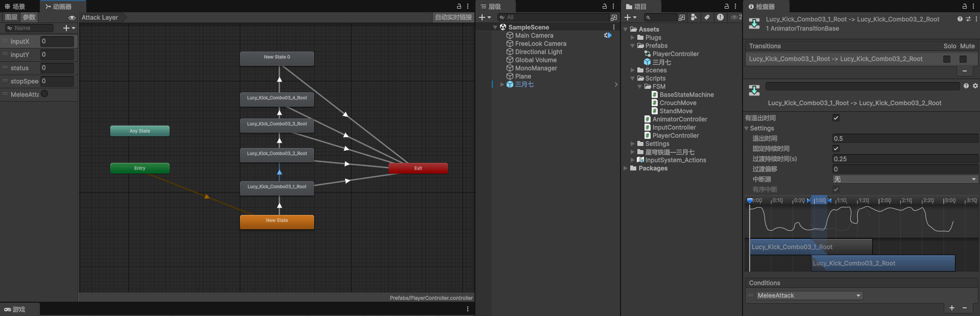Click the Project search-by-label tag icon
Screen dimensions: 980x316
tap(707, 17)
